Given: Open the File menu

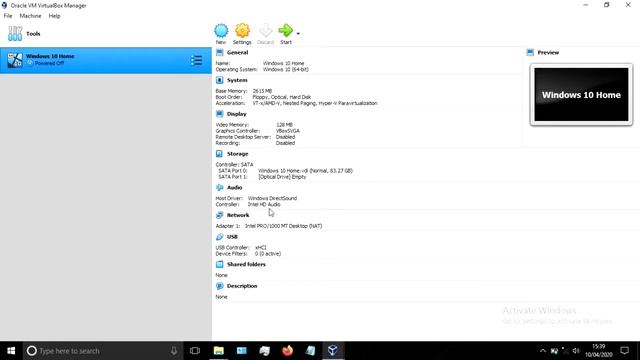Looking at the screenshot, I should 8,16.
